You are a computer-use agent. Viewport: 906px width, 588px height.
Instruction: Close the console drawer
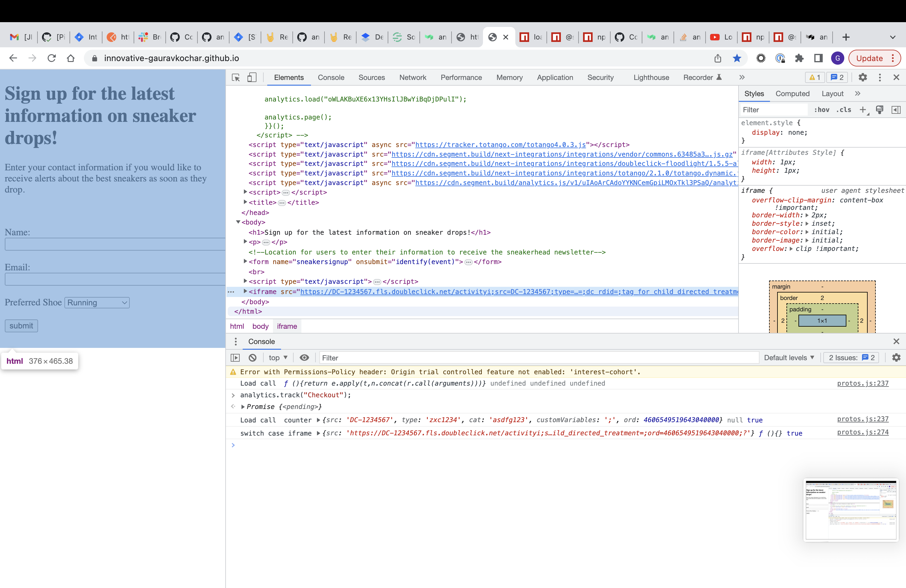point(896,342)
